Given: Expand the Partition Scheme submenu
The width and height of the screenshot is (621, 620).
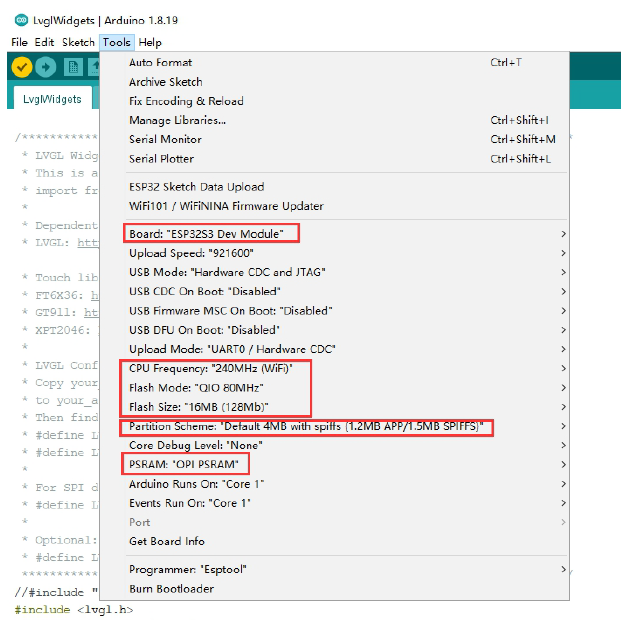Looking at the screenshot, I should coord(334,426).
